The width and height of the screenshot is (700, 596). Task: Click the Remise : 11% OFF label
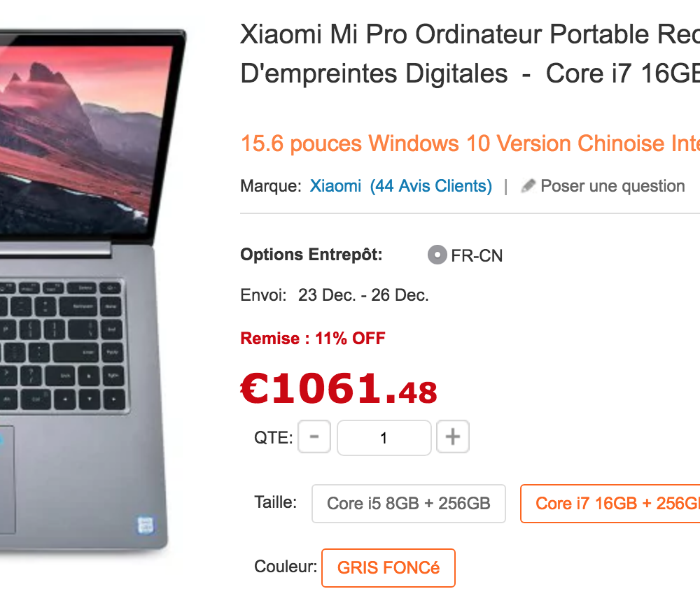(x=312, y=338)
